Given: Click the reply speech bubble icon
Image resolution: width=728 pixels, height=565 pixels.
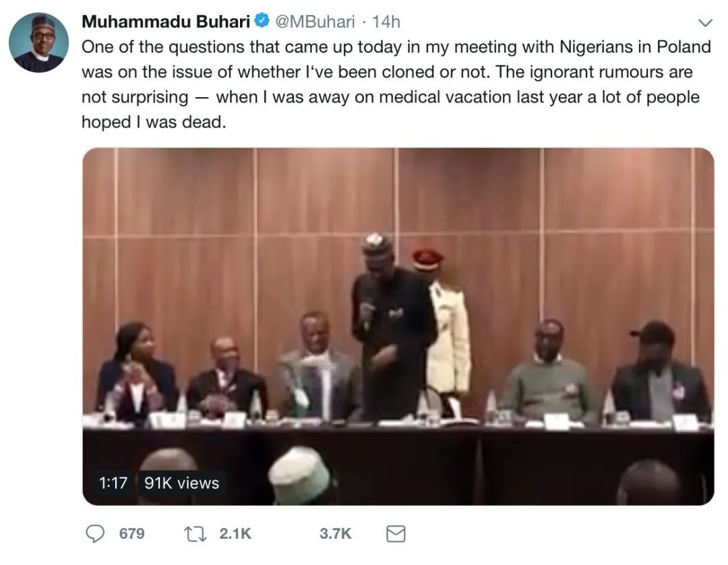Looking at the screenshot, I should [x=96, y=534].
